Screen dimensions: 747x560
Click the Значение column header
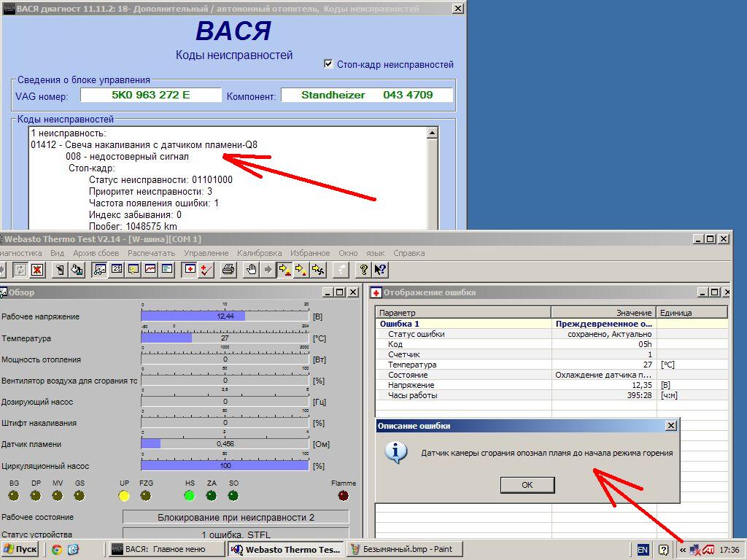[603, 313]
